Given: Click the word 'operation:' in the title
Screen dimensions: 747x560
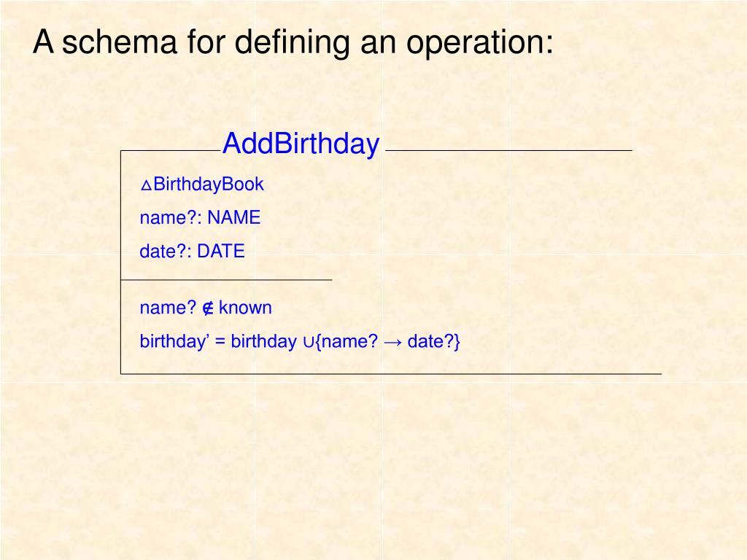Looking at the screenshot, I should [x=480, y=43].
